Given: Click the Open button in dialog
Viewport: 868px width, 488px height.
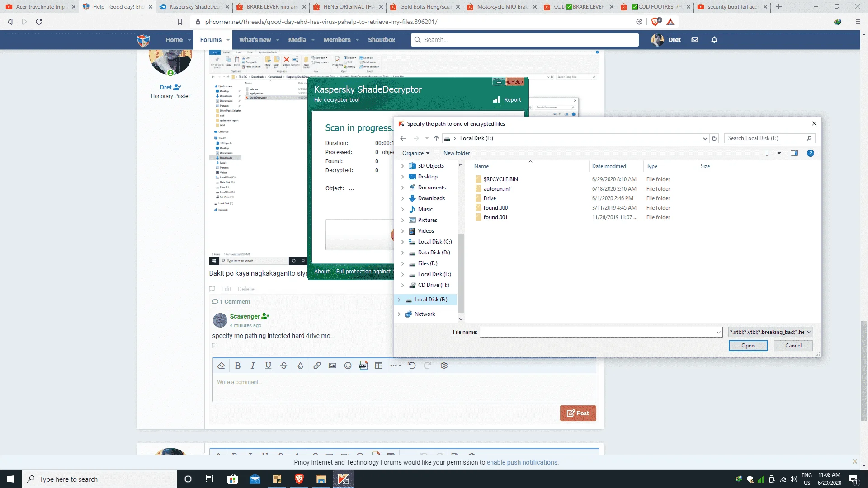Looking at the screenshot, I should coord(748,346).
